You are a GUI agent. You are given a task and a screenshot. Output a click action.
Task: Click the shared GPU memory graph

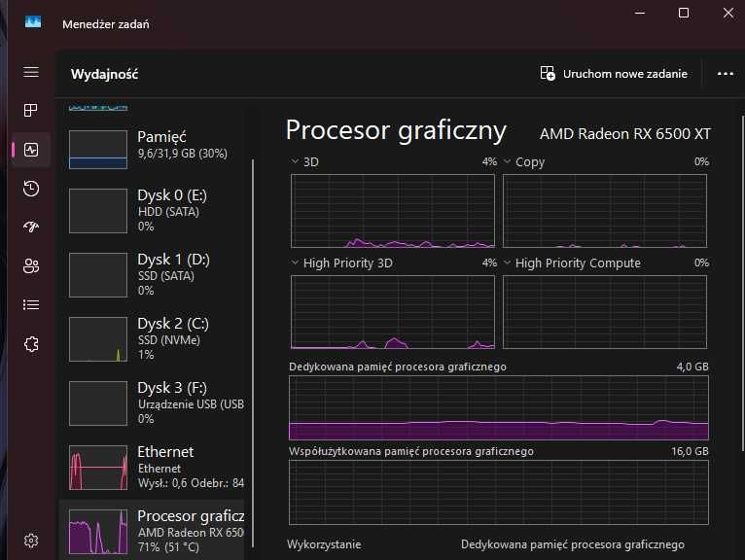pos(498,492)
